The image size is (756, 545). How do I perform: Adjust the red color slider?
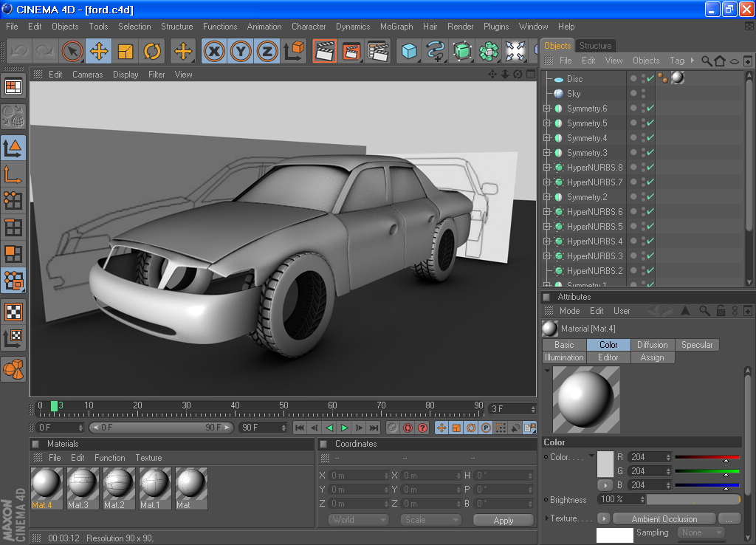[x=707, y=457]
